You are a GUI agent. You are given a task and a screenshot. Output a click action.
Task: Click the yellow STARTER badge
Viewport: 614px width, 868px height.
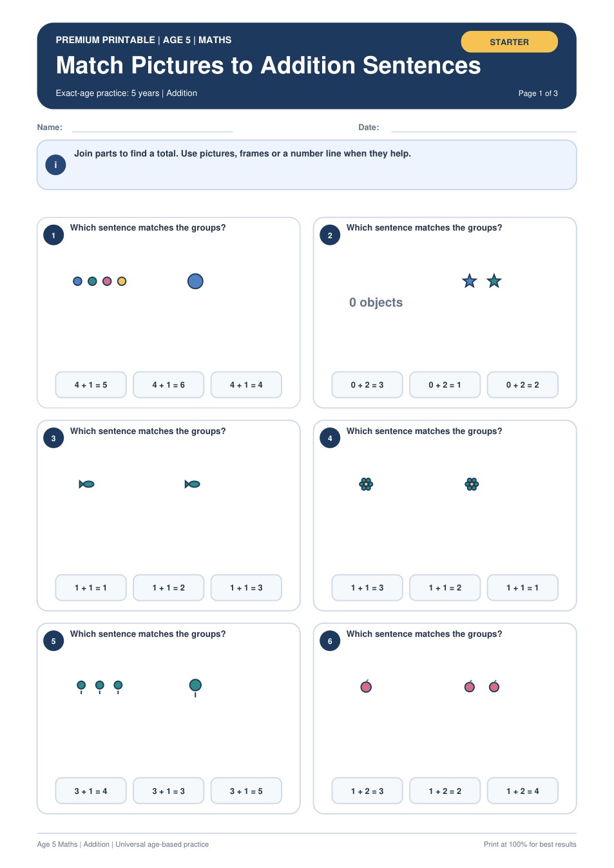(510, 42)
